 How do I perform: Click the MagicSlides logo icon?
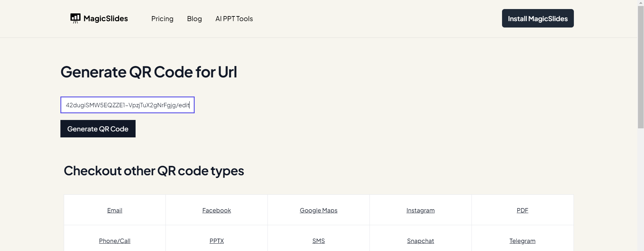tap(75, 18)
